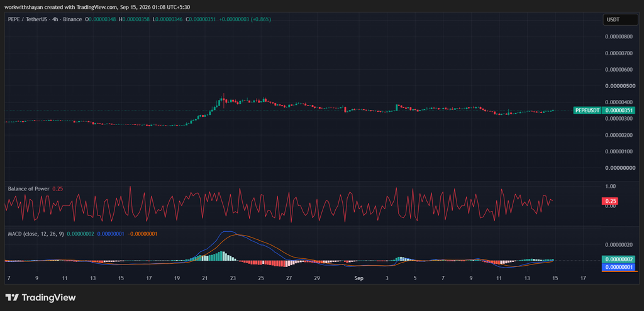Click the high value H0.00000358
Viewport: 644px width, 311px height.
pyautogui.click(x=134, y=19)
